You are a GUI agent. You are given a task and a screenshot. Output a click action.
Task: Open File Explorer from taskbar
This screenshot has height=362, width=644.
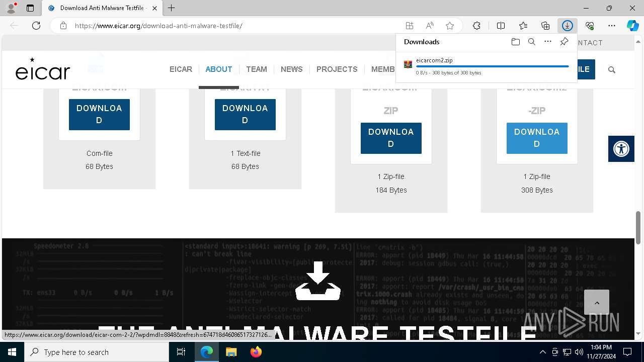coord(231,352)
